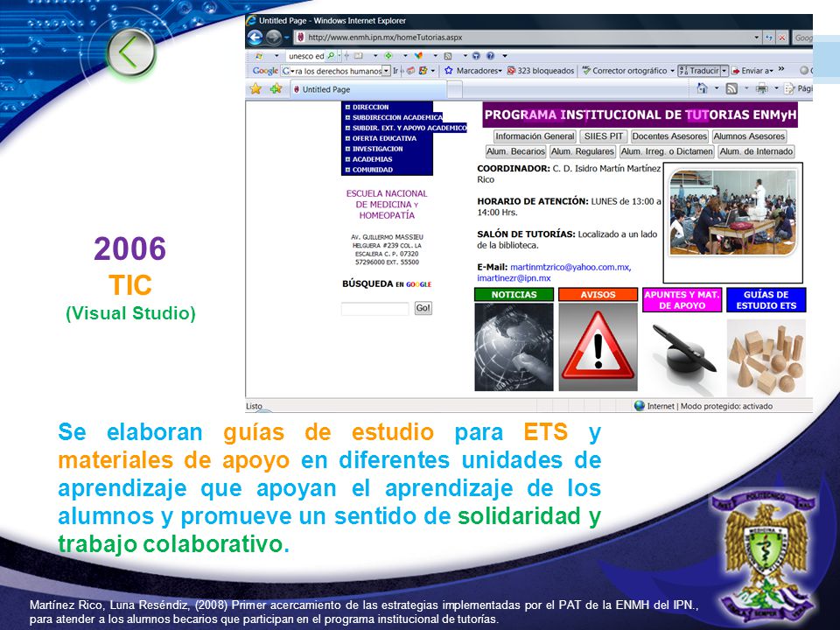This screenshot has width=840, height=630.
Task: Select the Untitled Page browser tab
Action: (368, 89)
